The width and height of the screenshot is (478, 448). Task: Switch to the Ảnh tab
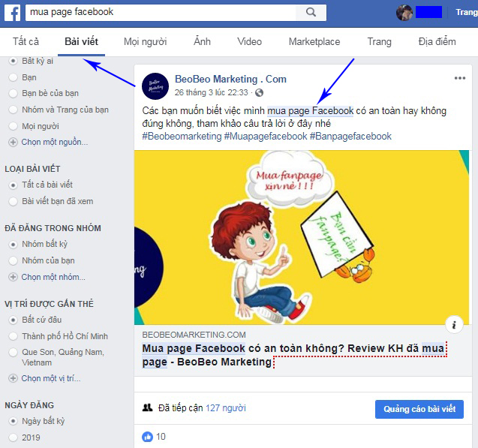click(x=202, y=42)
